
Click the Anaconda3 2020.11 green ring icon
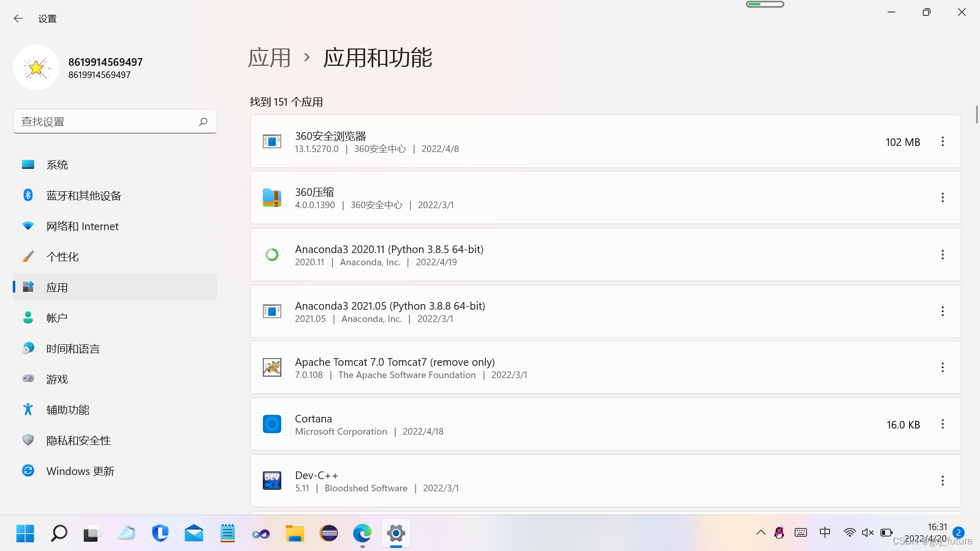click(x=272, y=255)
